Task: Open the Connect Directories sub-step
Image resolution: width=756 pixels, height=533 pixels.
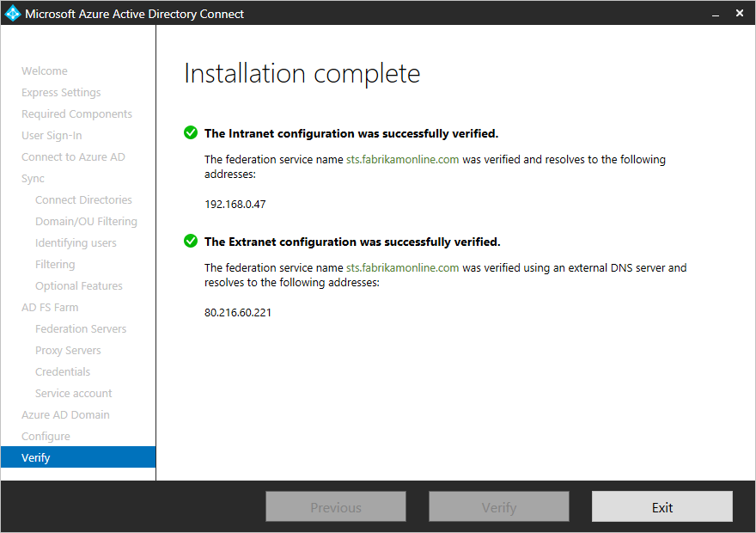Action: tap(83, 199)
